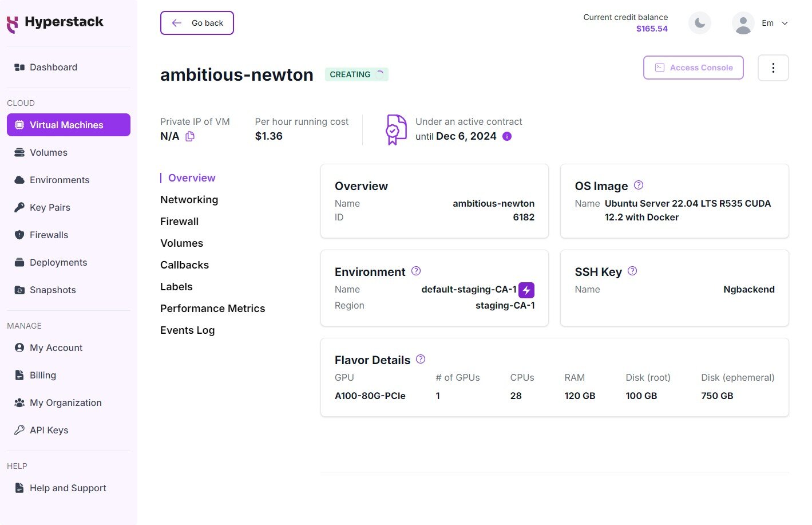This screenshot has height=525, width=812.
Task: Open Help and Support in sidebar
Action: click(x=69, y=488)
